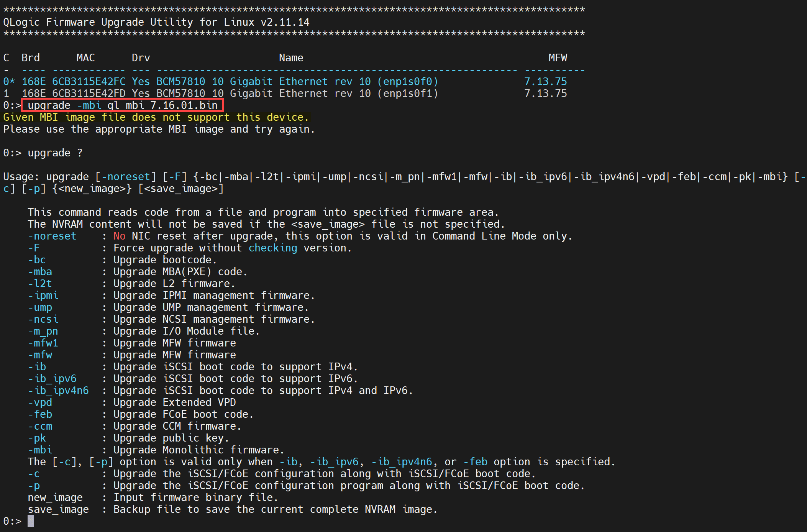Image resolution: width=807 pixels, height=532 pixels.
Task: Click the '-mbi' option in the options list
Action: 39,450
